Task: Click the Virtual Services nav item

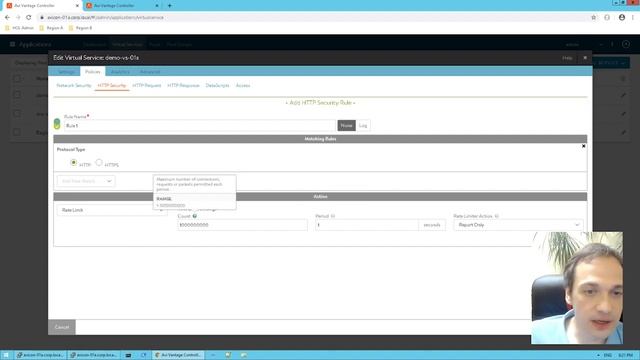Action: click(127, 44)
